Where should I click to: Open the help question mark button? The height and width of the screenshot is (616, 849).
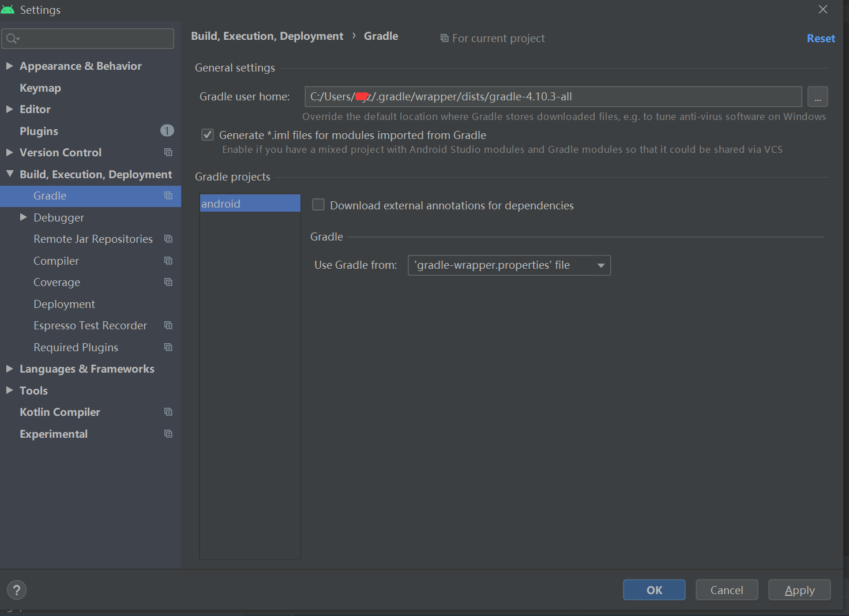pyautogui.click(x=17, y=590)
